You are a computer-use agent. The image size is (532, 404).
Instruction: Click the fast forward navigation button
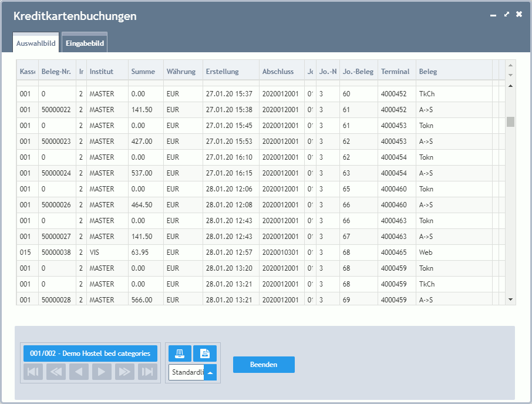click(124, 372)
